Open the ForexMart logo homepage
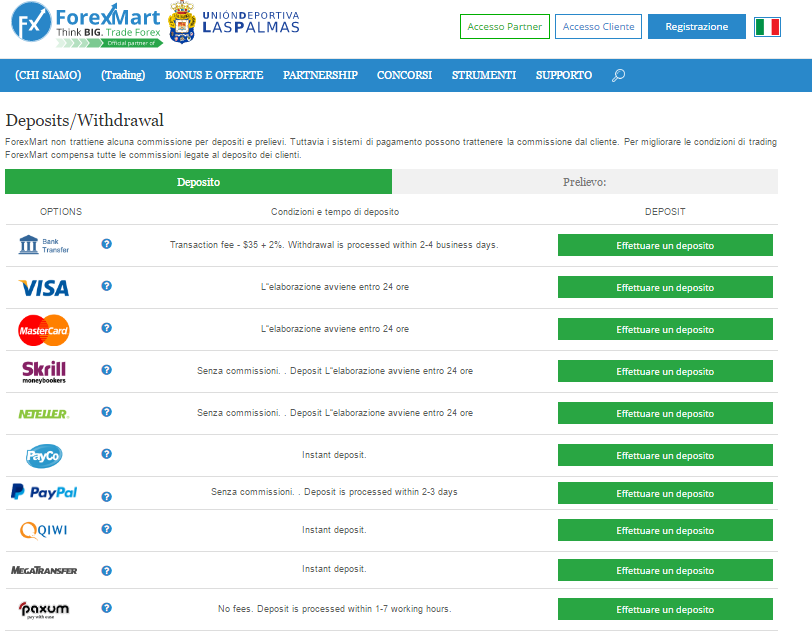 pos(86,24)
